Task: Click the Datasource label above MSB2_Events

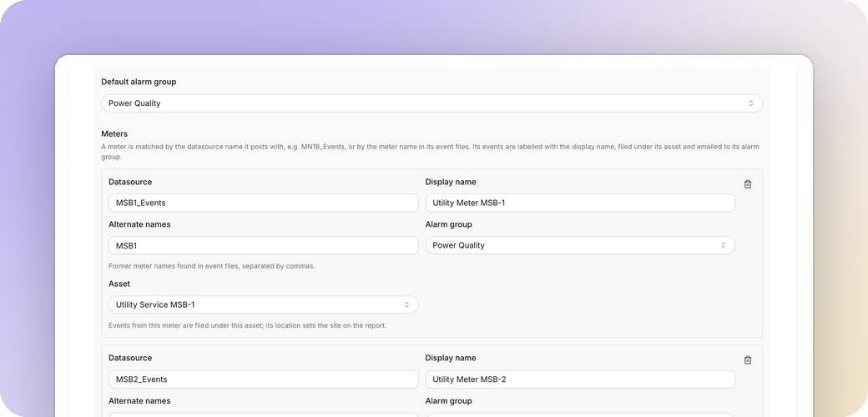Action: tap(130, 359)
